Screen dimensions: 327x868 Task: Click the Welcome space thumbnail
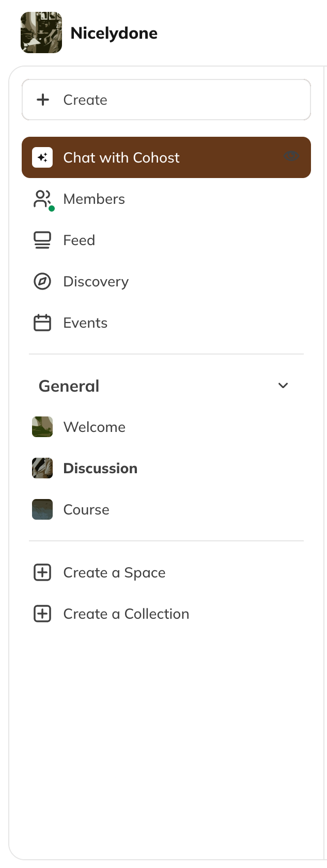click(x=42, y=427)
